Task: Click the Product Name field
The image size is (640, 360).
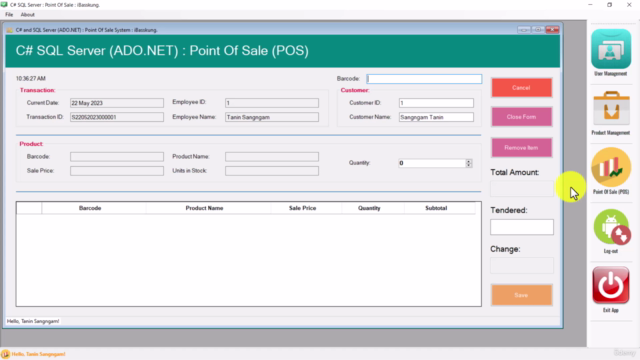Action: [272, 157]
